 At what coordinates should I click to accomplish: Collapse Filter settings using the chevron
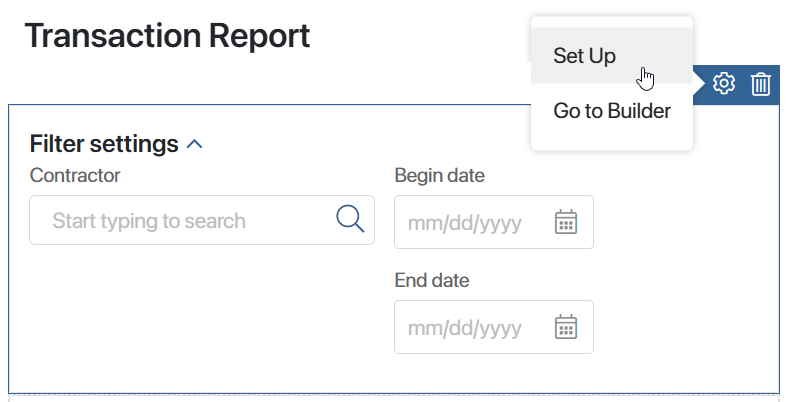point(194,145)
